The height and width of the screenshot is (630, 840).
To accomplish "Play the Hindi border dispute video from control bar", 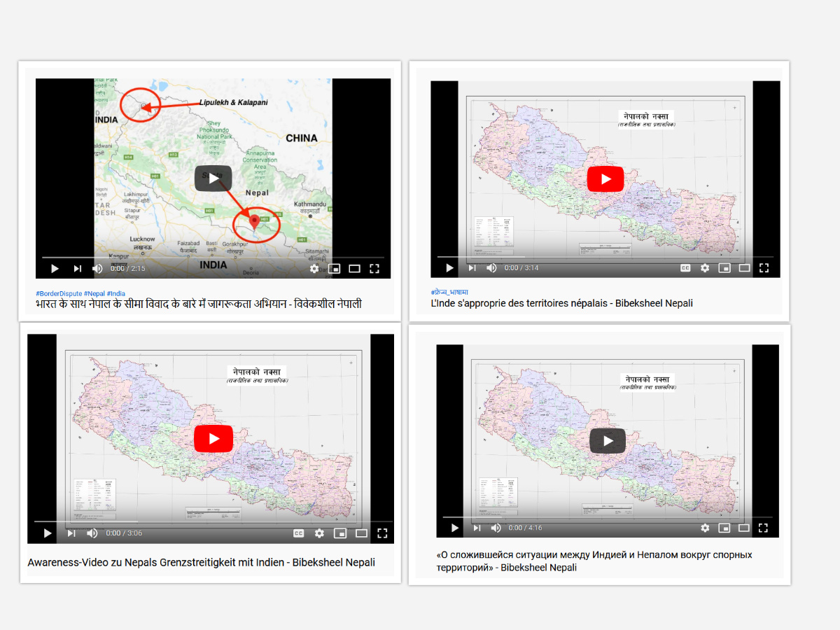I will 55,269.
